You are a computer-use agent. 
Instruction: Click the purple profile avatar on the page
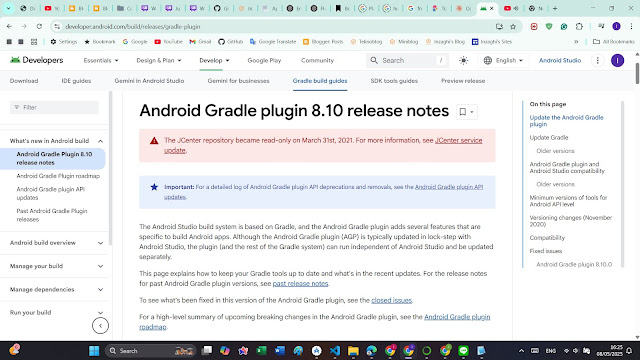pyautogui.click(x=618, y=60)
